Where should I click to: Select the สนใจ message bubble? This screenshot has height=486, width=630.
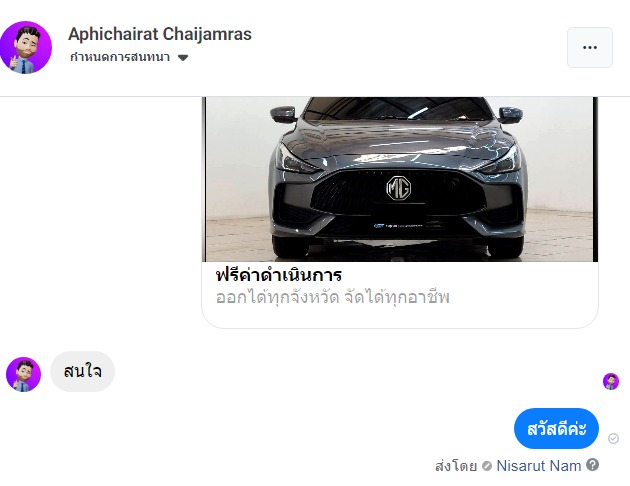click(x=82, y=372)
